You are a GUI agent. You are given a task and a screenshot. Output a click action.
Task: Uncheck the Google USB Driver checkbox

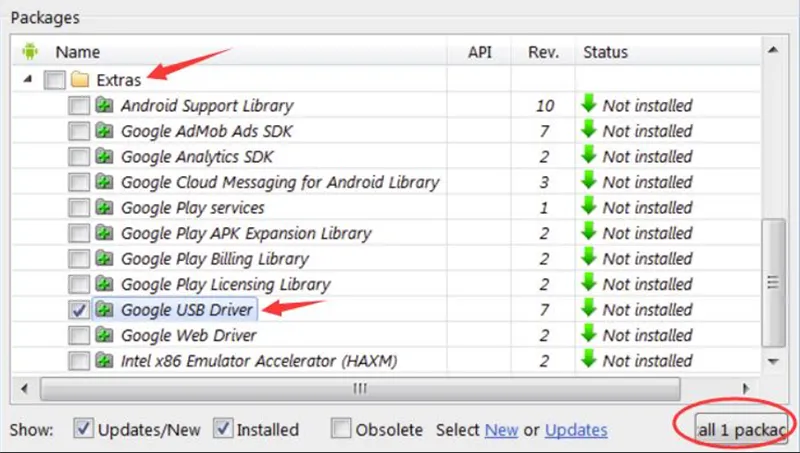pos(79,310)
